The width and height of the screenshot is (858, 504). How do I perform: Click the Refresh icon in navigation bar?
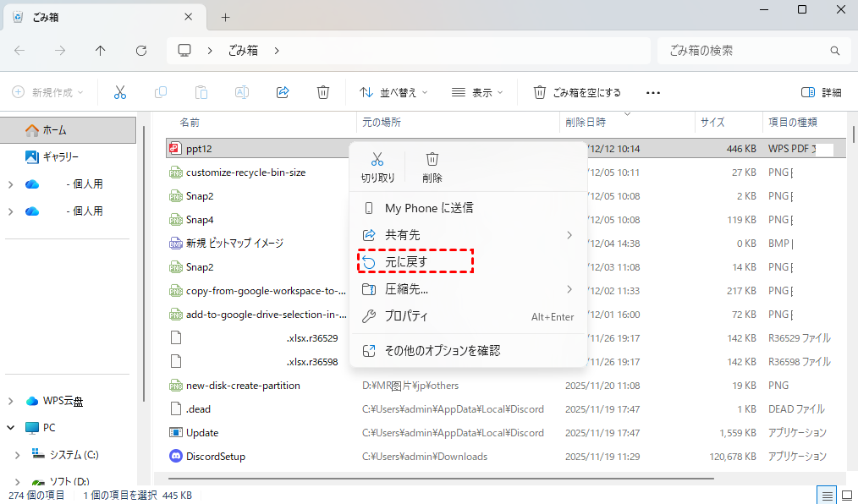pos(141,51)
